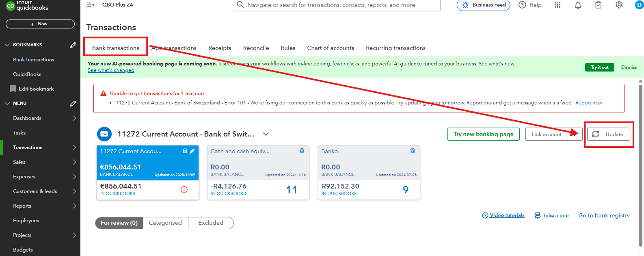Open the notifications bell
This screenshot has height=256, width=644.
coord(578,5)
